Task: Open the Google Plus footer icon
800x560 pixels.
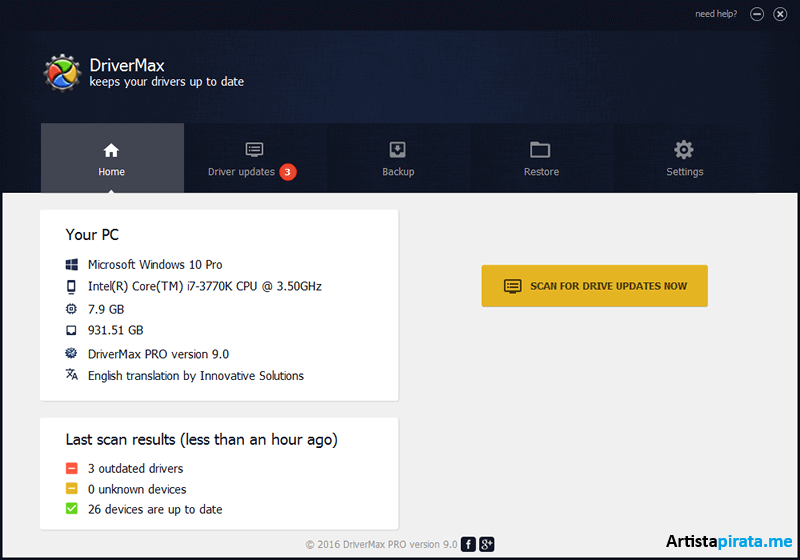Action: tap(487, 544)
